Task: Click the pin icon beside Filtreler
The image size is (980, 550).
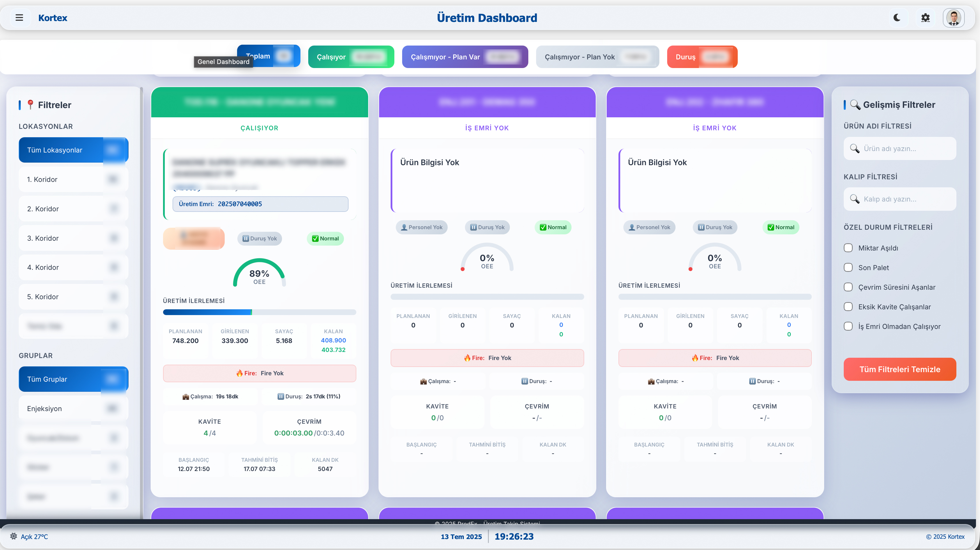Action: [31, 104]
